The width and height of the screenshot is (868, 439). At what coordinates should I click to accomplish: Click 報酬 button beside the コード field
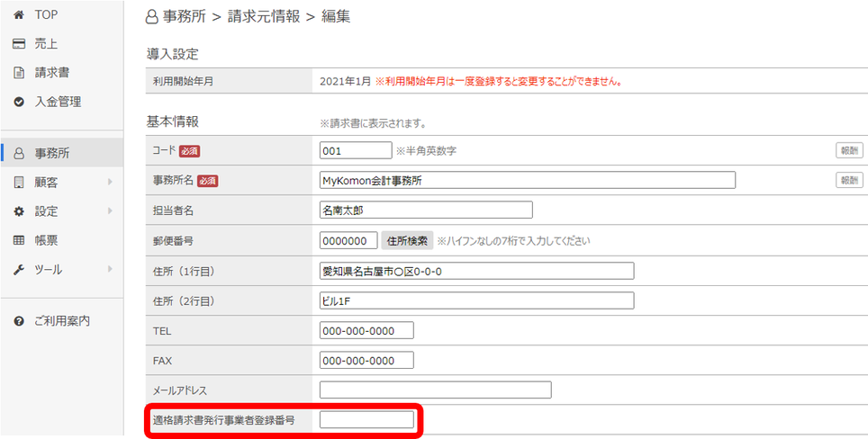tap(849, 151)
